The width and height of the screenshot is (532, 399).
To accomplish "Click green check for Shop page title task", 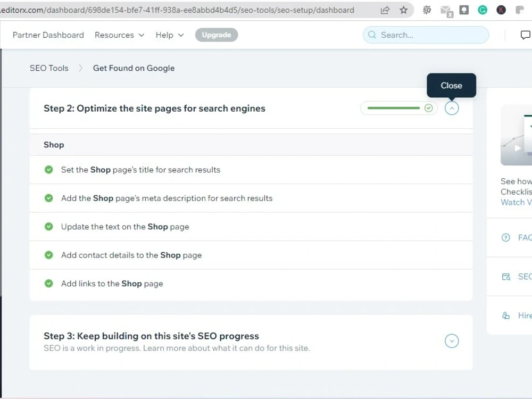I will (49, 170).
